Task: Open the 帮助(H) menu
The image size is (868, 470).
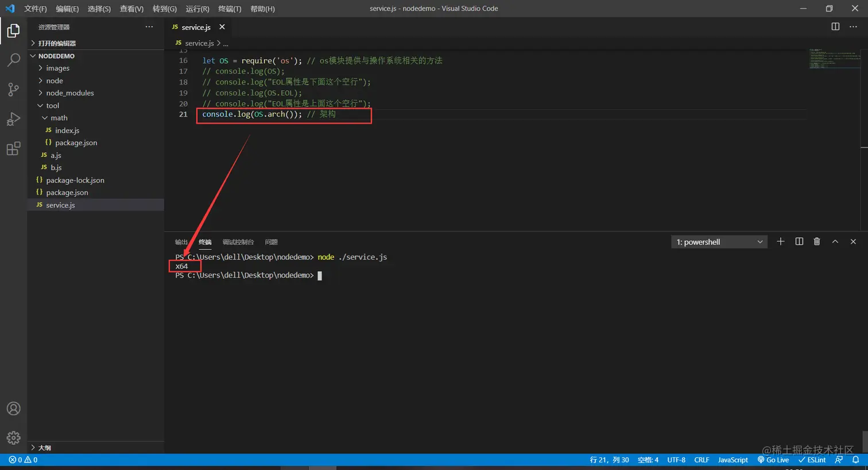Action: click(262, 9)
